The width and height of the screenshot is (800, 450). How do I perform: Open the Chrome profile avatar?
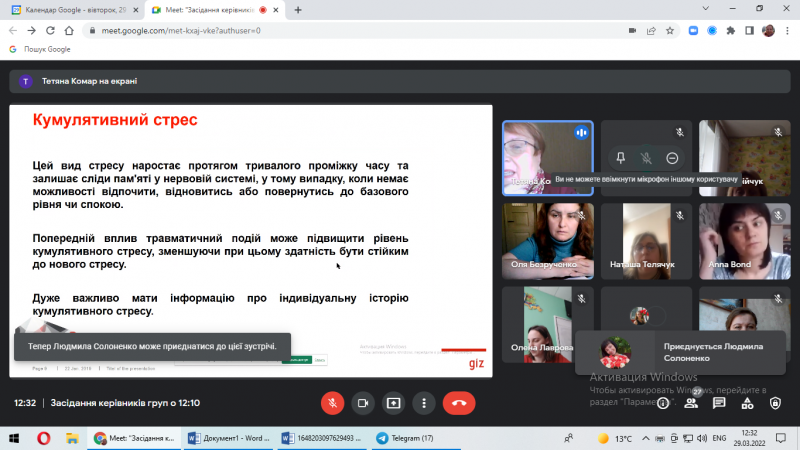[768, 31]
